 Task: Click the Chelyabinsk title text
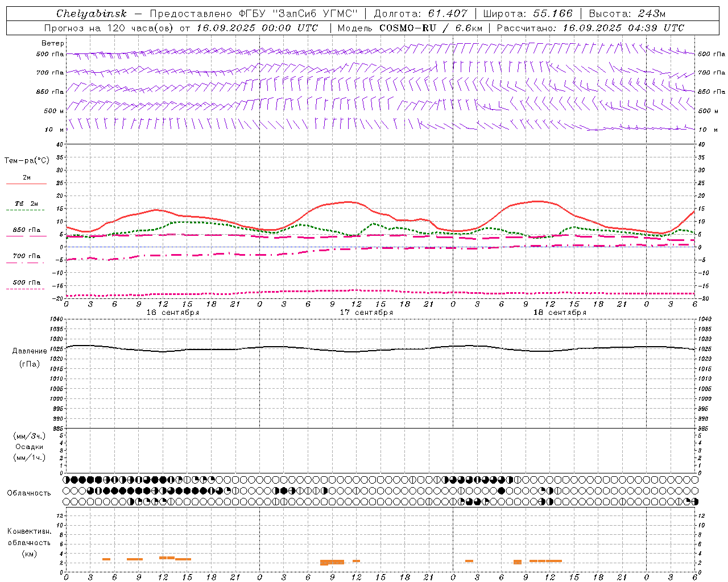pyautogui.click(x=92, y=14)
